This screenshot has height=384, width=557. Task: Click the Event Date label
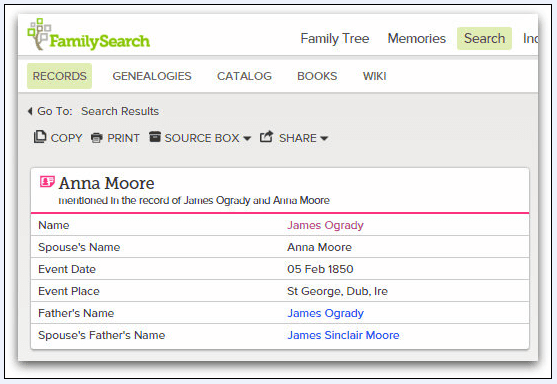[x=67, y=269]
